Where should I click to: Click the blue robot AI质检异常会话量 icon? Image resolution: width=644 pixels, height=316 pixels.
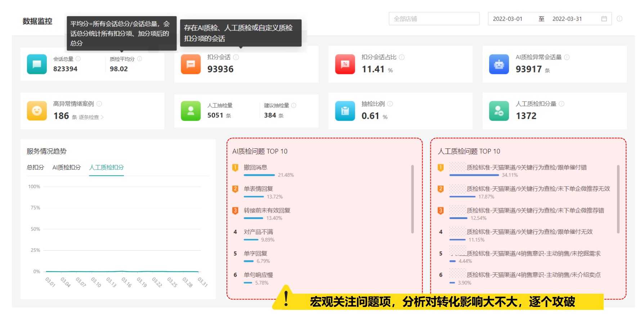499,64
